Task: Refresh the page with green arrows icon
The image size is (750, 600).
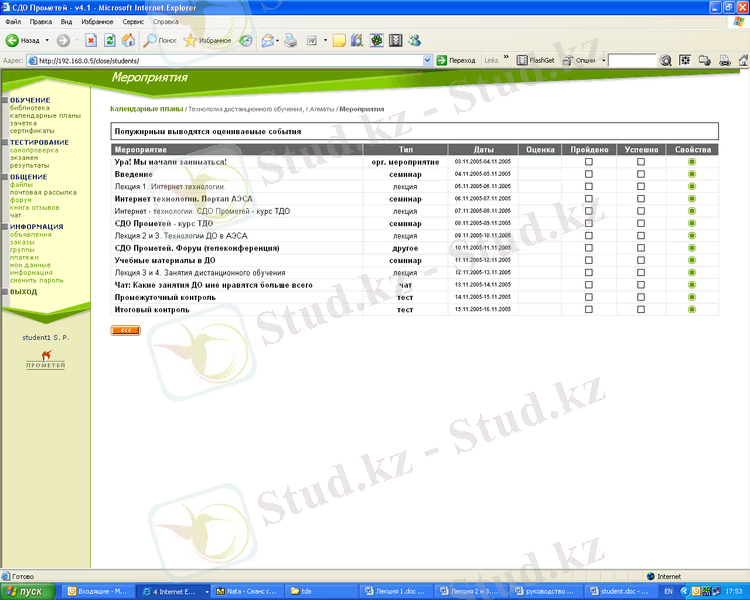Action: (x=110, y=41)
